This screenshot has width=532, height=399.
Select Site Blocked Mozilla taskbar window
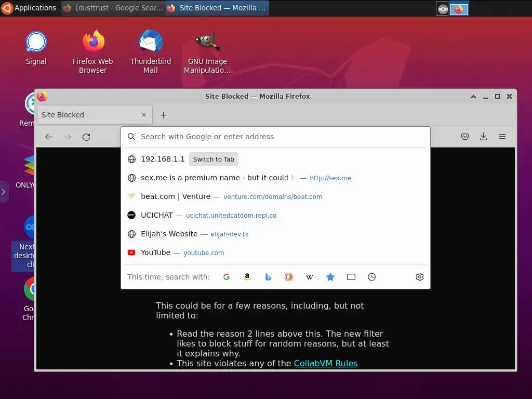click(217, 8)
